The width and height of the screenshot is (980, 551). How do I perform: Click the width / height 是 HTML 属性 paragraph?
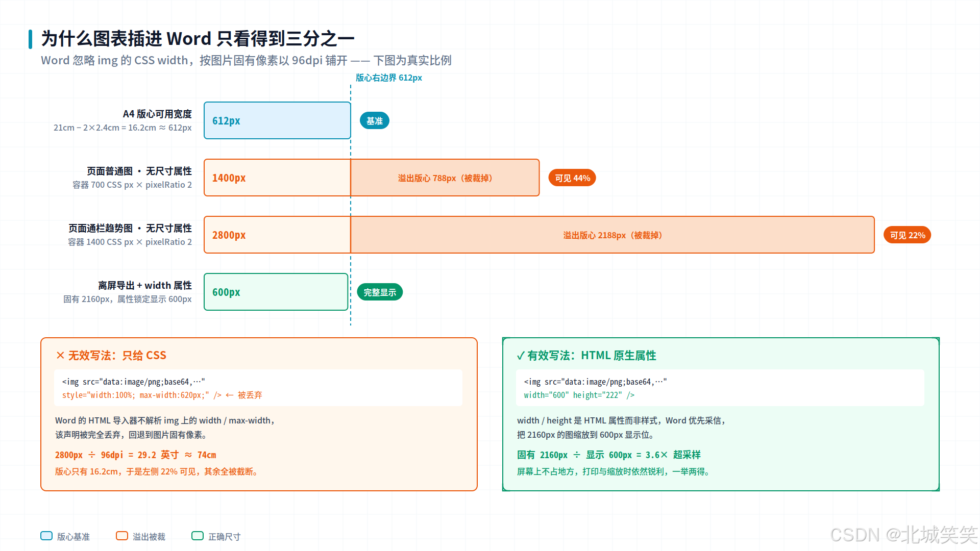(x=622, y=428)
